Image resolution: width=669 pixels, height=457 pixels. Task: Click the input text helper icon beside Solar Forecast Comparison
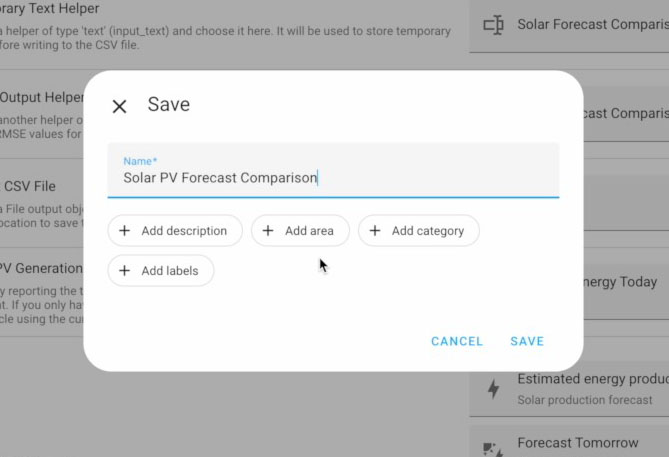[493, 25]
